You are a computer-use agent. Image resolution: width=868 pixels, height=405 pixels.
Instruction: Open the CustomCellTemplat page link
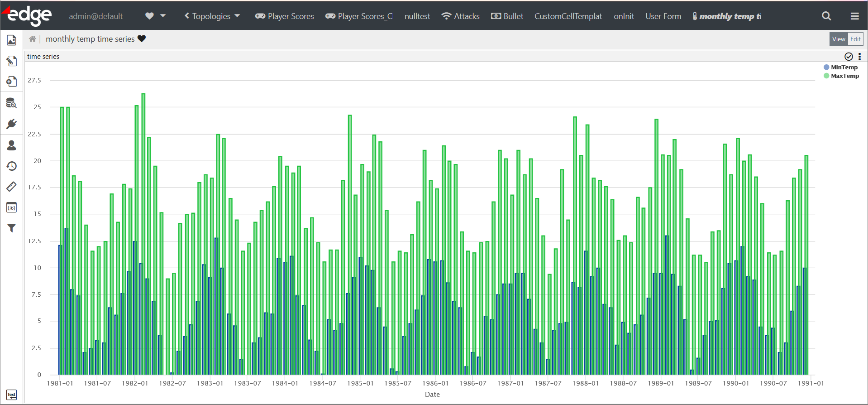(x=568, y=16)
